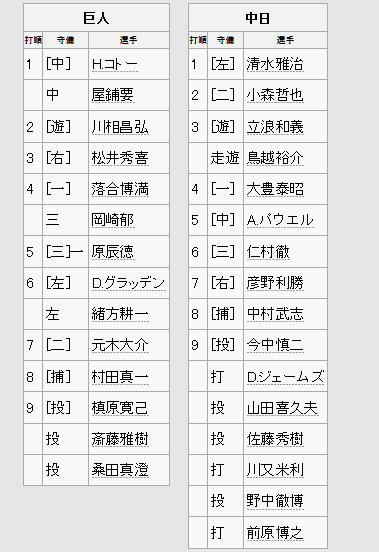The image size is (379, 552).
Task: Open 槙原寛己 pitcher link
Action: coord(120,408)
